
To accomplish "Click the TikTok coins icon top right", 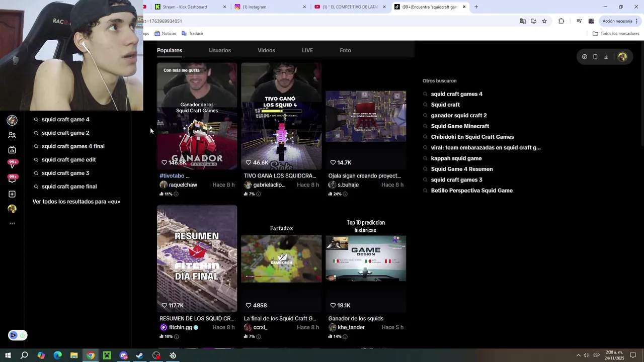I will (x=584, y=57).
